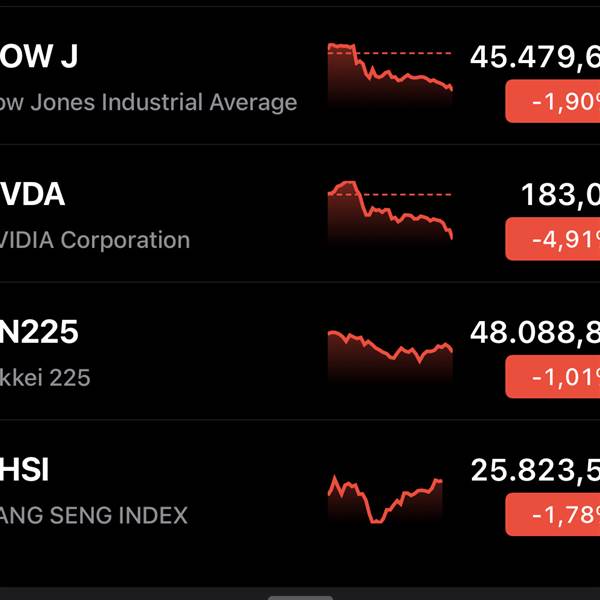Tap the 25.823 Hang Seng price
Image resolution: width=600 pixels, height=600 pixels.
(x=535, y=469)
